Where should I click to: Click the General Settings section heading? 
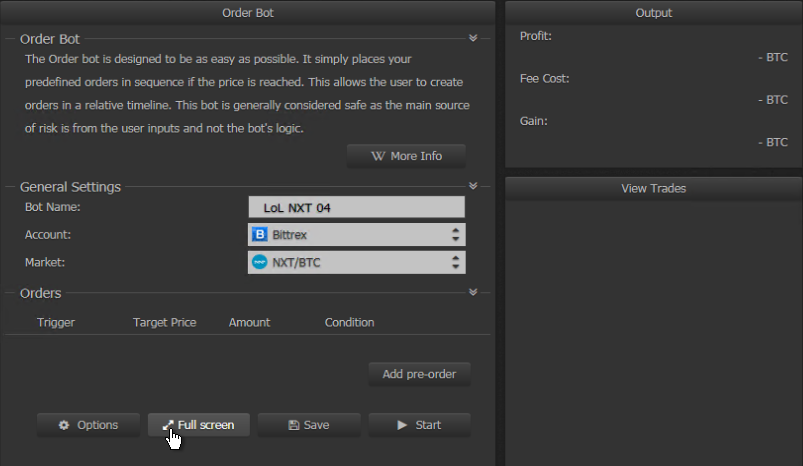pyautogui.click(x=70, y=187)
